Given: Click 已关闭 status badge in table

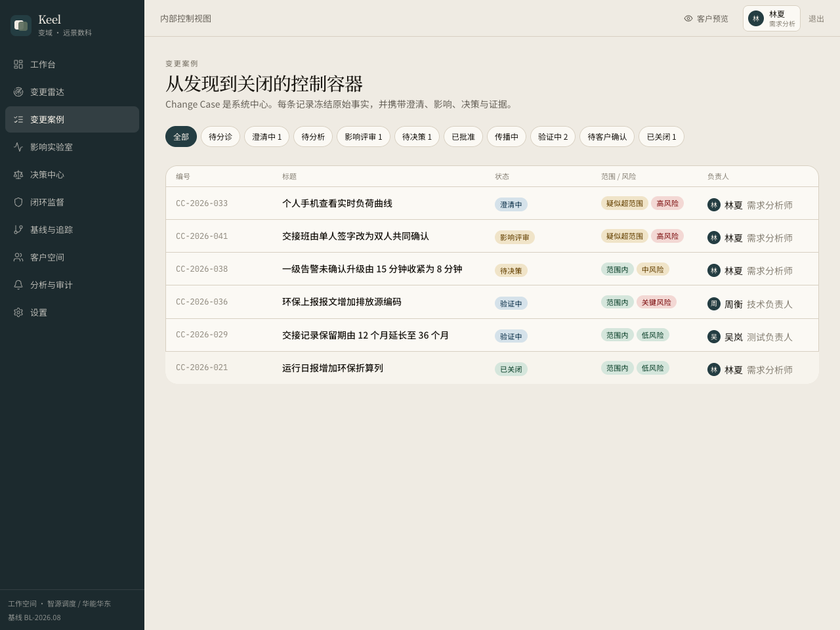Looking at the screenshot, I should tap(511, 369).
